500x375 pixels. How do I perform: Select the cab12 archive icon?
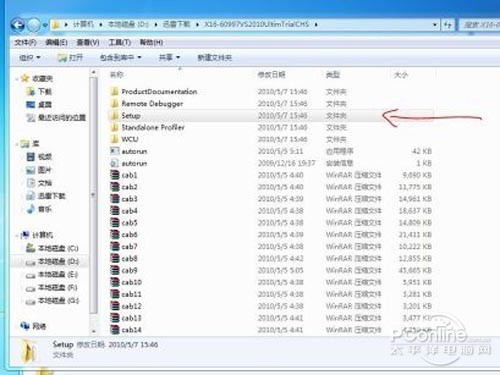pos(114,306)
